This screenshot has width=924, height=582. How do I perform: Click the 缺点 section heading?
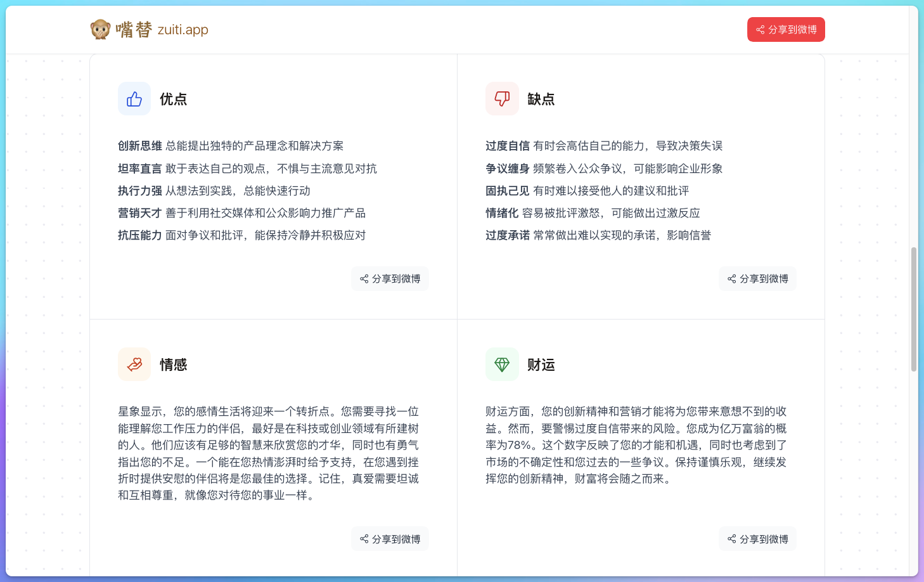click(x=541, y=99)
